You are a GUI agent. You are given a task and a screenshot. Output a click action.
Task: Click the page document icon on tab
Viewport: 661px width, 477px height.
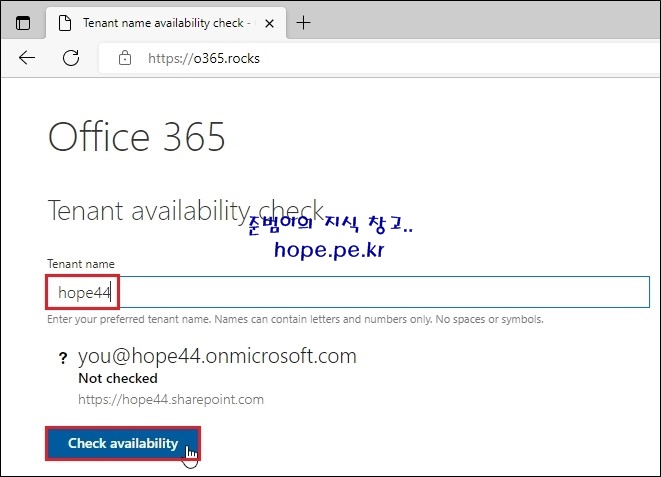[64, 23]
